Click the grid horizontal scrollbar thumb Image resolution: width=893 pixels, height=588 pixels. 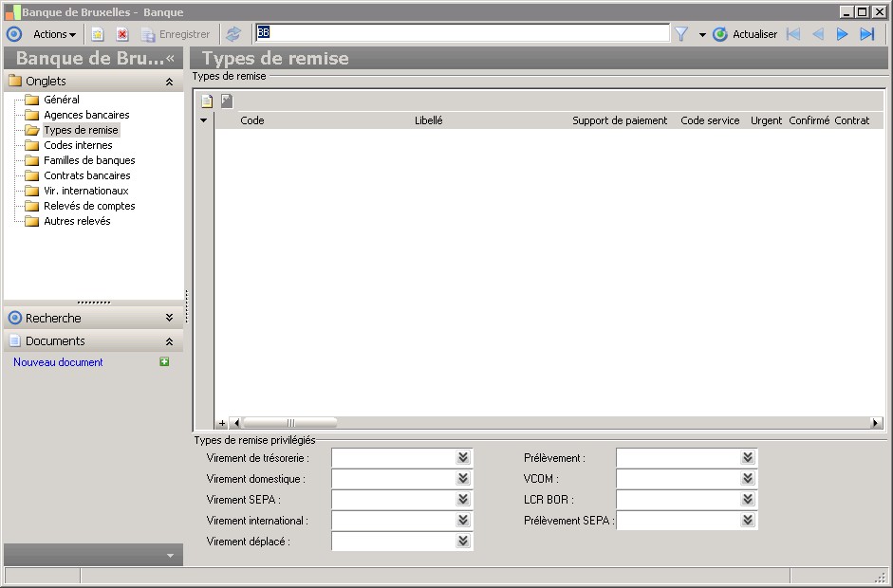pos(289,423)
